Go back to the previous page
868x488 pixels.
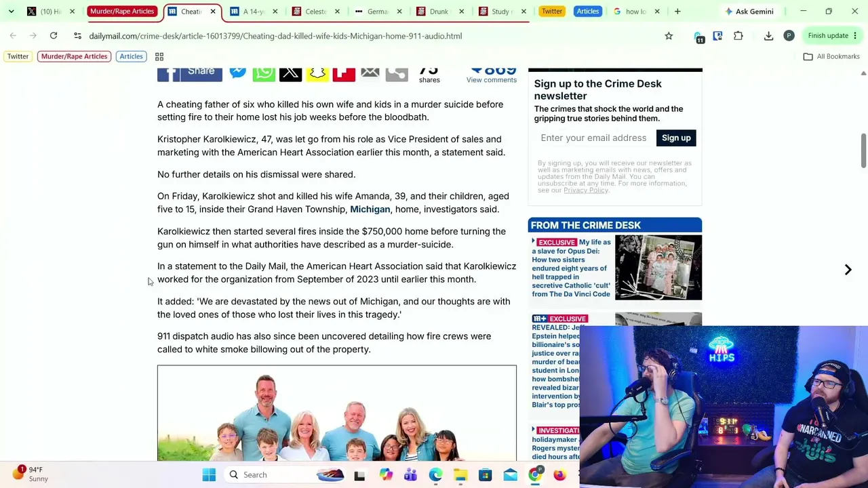[13, 36]
